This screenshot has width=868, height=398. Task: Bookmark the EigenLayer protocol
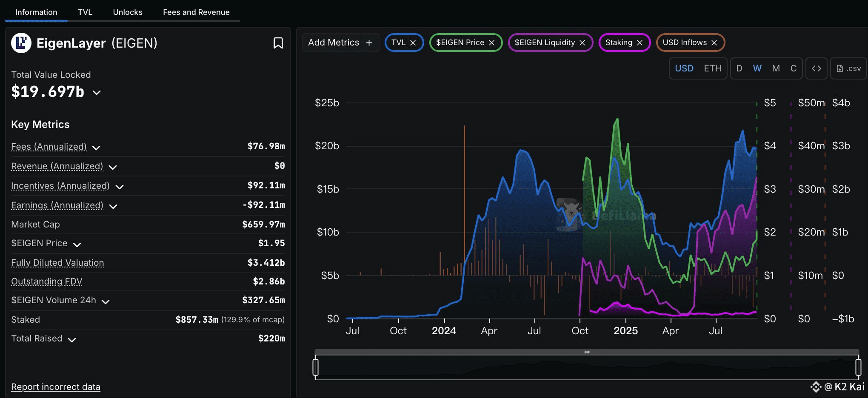tap(278, 43)
